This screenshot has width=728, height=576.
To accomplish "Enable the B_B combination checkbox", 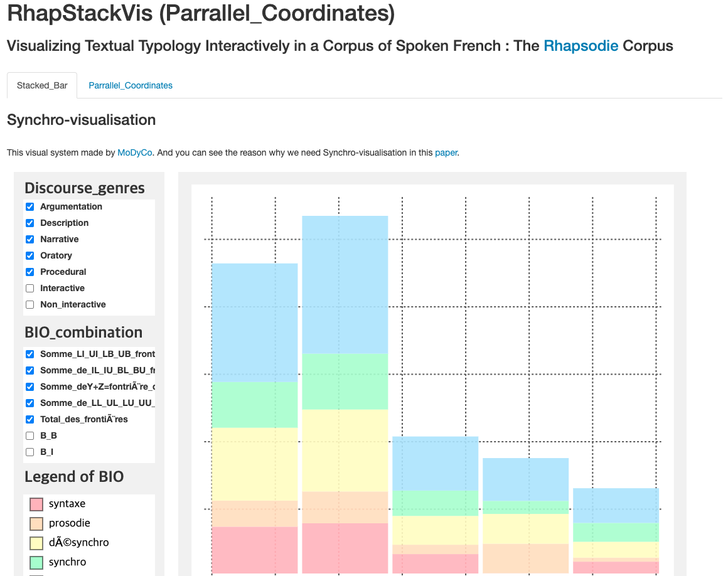I will (29, 435).
